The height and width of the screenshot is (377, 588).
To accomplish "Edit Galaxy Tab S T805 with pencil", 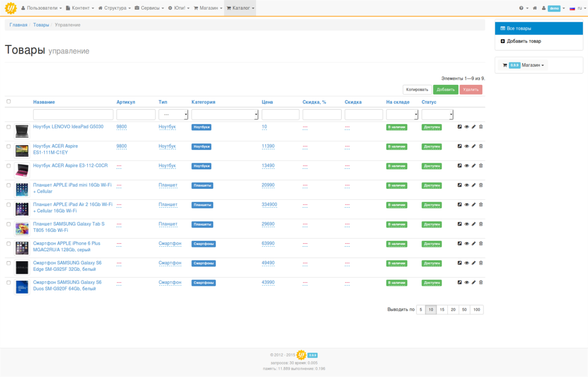I will [x=474, y=224].
